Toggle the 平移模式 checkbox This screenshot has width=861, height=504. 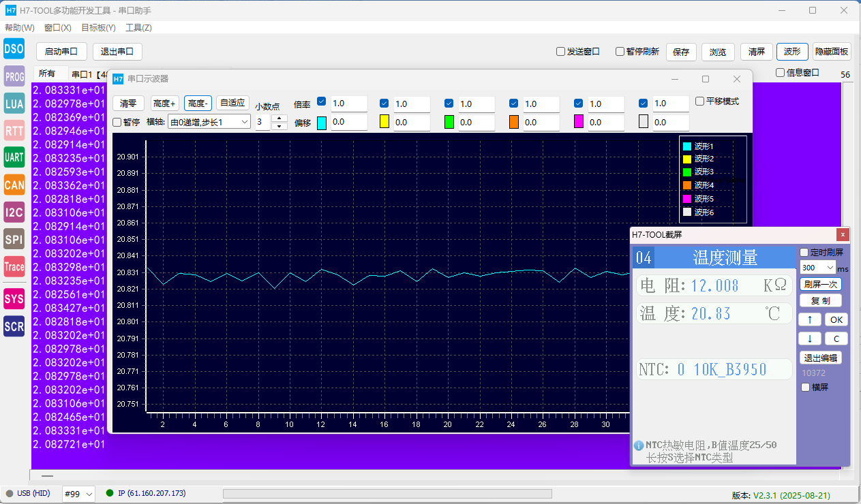(700, 101)
